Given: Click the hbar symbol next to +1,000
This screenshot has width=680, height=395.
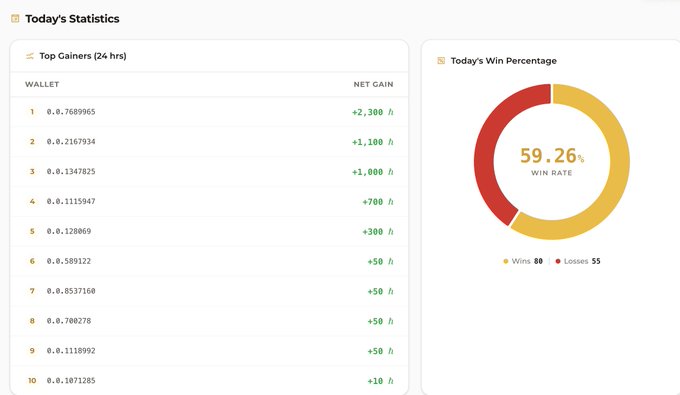Looking at the screenshot, I should (x=391, y=172).
